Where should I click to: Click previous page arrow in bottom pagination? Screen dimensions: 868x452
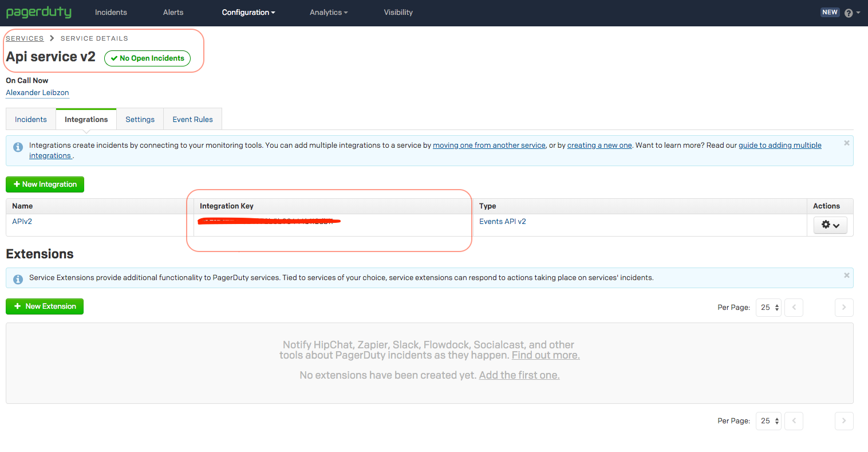(794, 421)
